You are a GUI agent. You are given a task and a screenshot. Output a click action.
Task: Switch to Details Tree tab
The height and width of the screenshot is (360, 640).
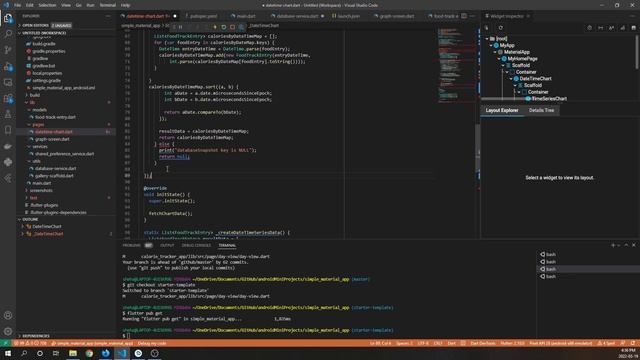(x=541, y=110)
